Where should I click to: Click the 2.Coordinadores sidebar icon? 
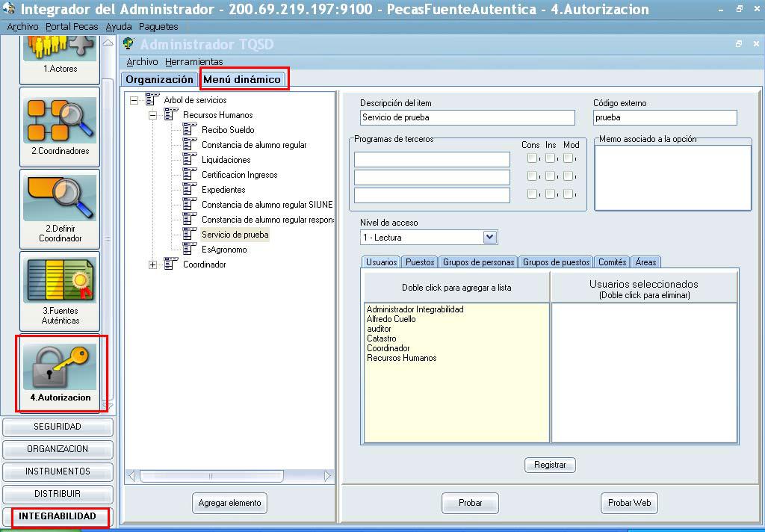60,120
